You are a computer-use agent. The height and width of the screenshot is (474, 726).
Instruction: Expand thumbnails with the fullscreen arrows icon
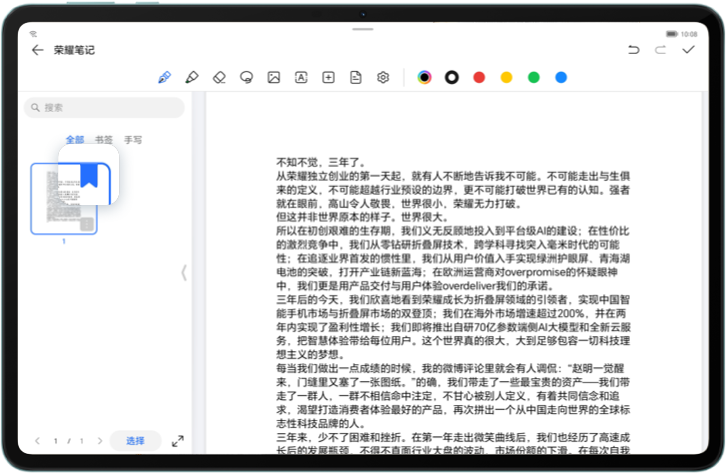pyautogui.click(x=178, y=441)
